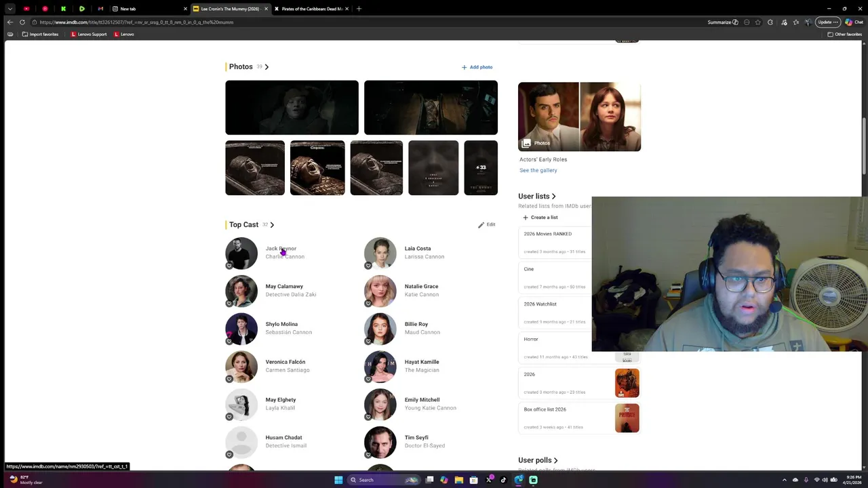Open Tim Seyfi's name link

pos(416,437)
